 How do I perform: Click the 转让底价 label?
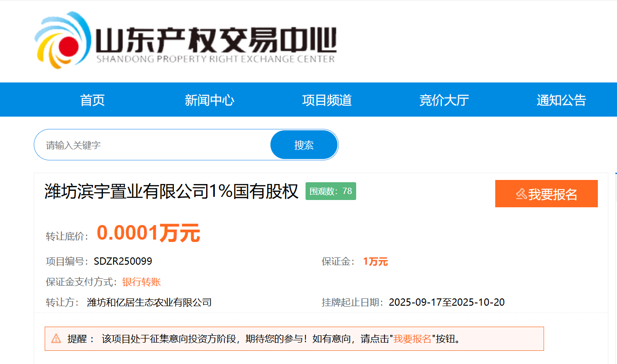tap(67, 236)
